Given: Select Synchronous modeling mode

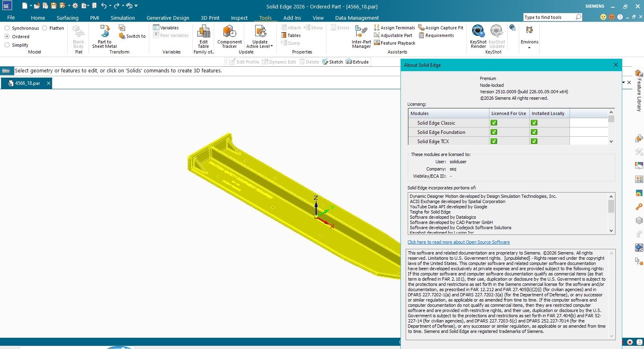Looking at the screenshot, I should tap(22, 28).
